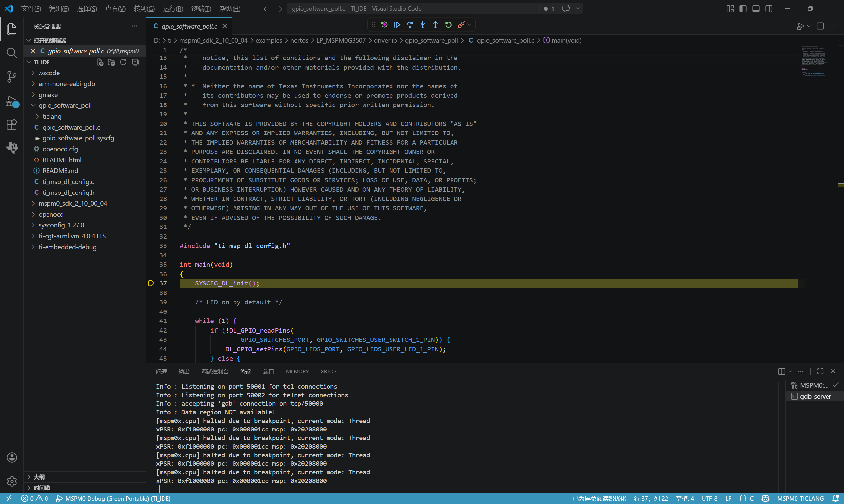
Task: Open the Extensions view
Action: [12, 124]
